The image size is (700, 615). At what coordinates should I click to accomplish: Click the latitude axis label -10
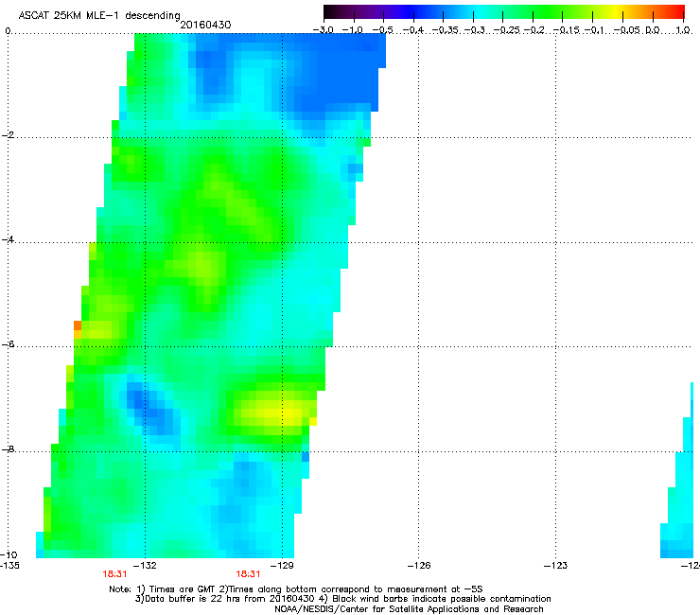[9, 554]
